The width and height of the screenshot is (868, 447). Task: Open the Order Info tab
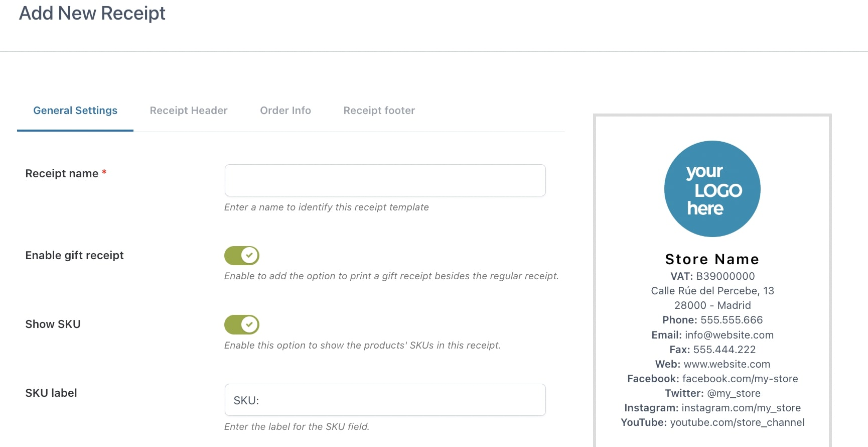(x=285, y=110)
